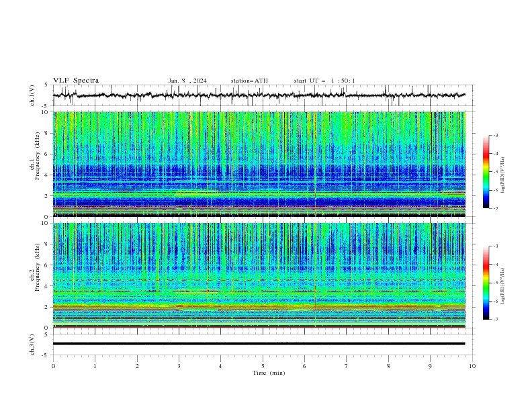Click time axis tick label "1"
Screen dimensions: 532x411
95,366
